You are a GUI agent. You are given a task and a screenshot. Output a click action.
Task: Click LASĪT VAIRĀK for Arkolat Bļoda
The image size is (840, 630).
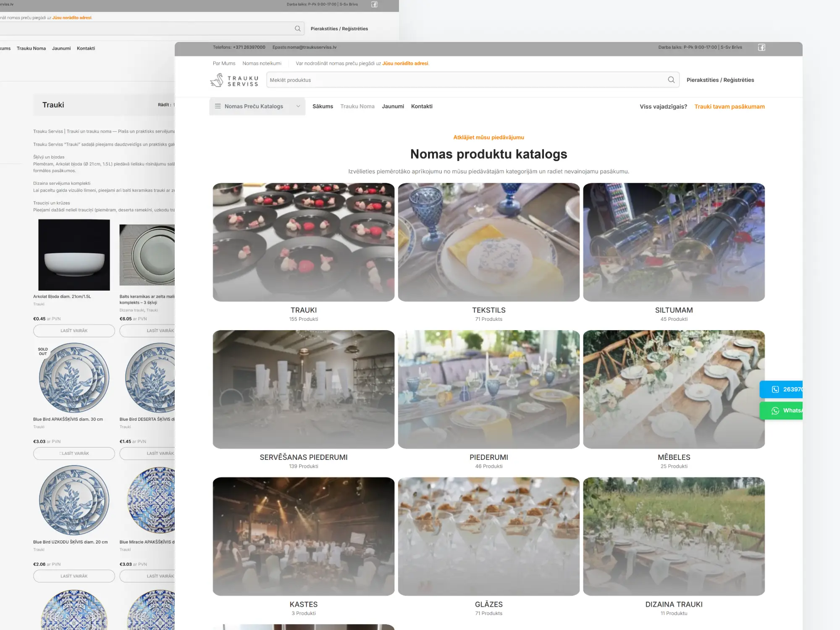tap(74, 331)
